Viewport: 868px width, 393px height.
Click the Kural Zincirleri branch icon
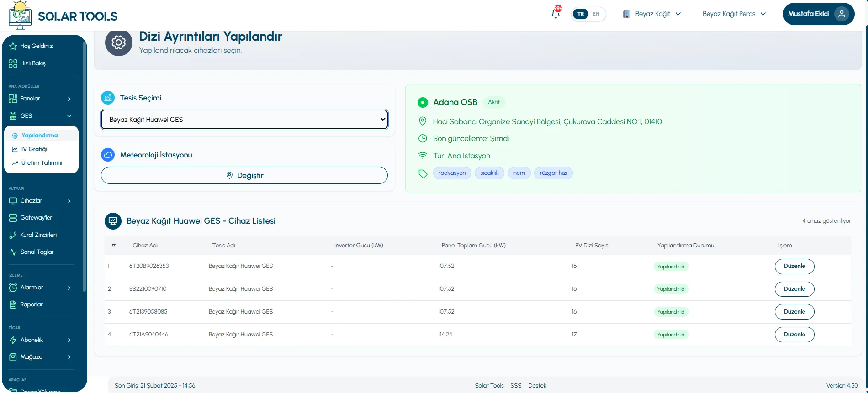click(13, 235)
